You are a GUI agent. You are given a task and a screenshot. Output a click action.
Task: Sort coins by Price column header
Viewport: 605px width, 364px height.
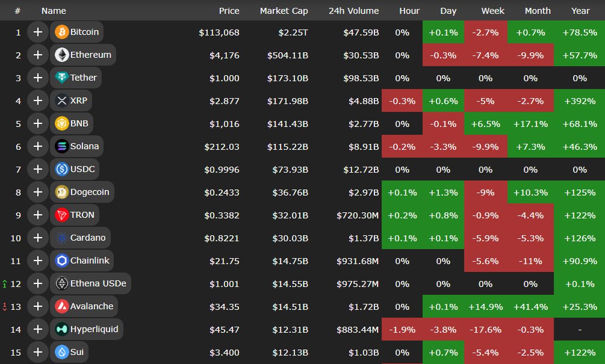coord(229,11)
